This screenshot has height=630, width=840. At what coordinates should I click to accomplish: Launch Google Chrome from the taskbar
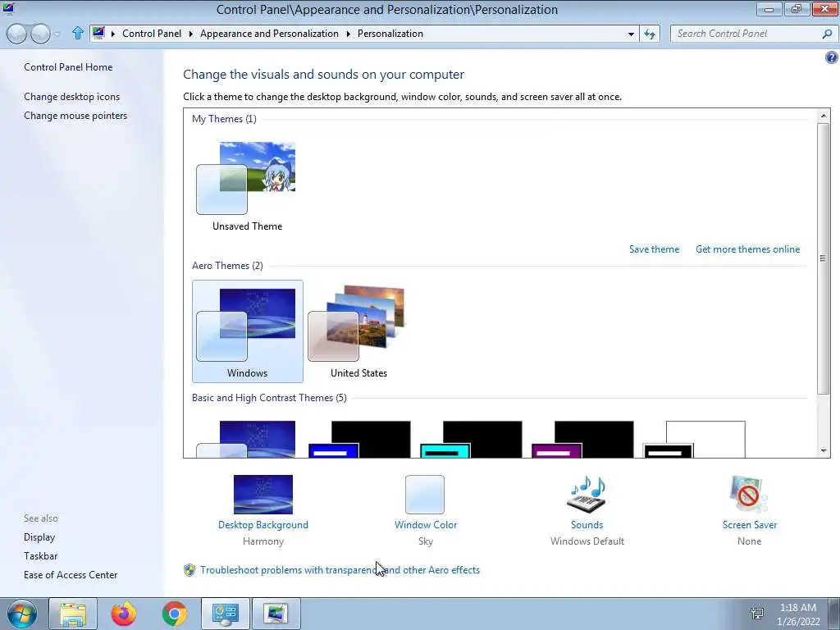[x=175, y=614]
